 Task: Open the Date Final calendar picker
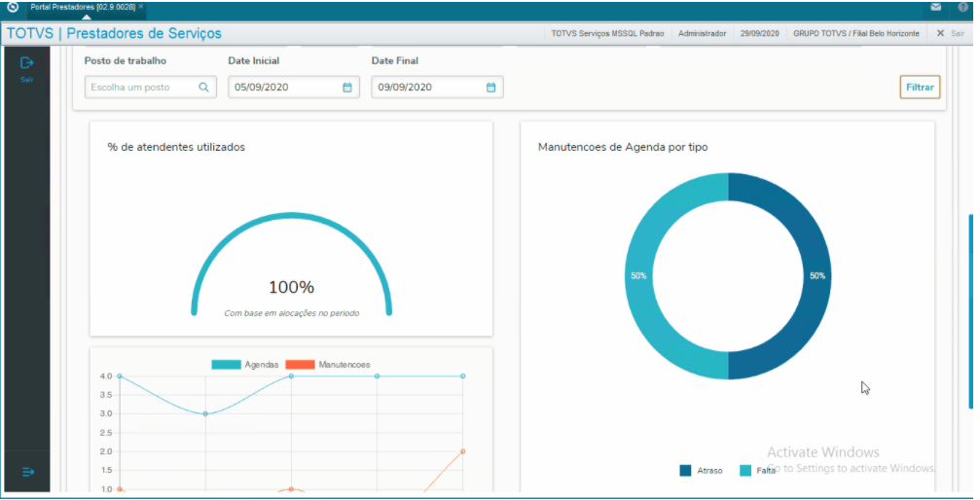coord(490,88)
